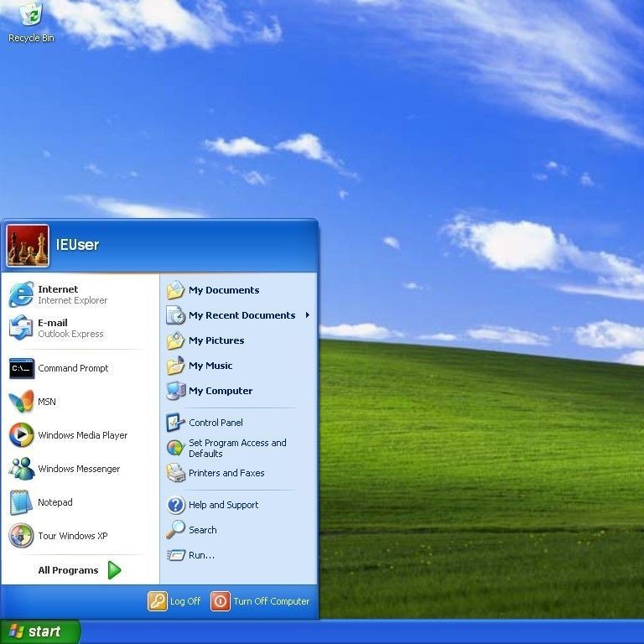
Task: Click the Search text entry
Action: [202, 530]
